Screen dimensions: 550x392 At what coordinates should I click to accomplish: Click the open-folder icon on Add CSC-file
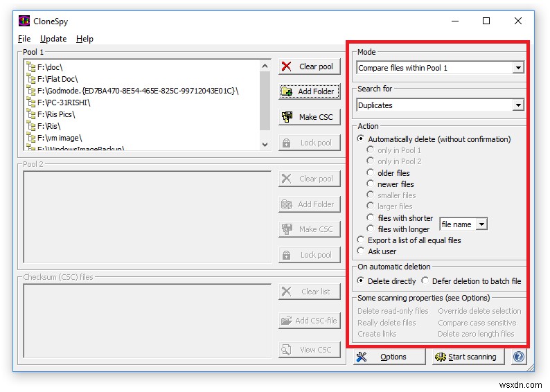(287, 321)
